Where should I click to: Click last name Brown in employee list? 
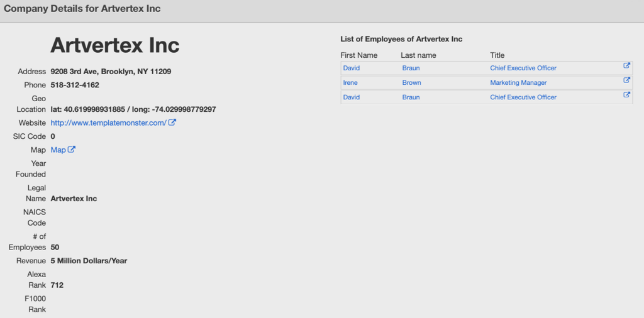[411, 83]
